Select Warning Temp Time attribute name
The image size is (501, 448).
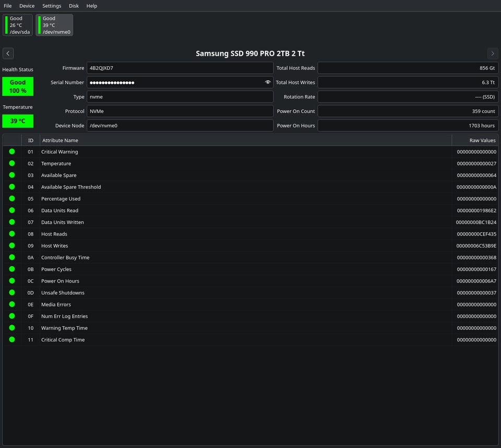(x=64, y=328)
